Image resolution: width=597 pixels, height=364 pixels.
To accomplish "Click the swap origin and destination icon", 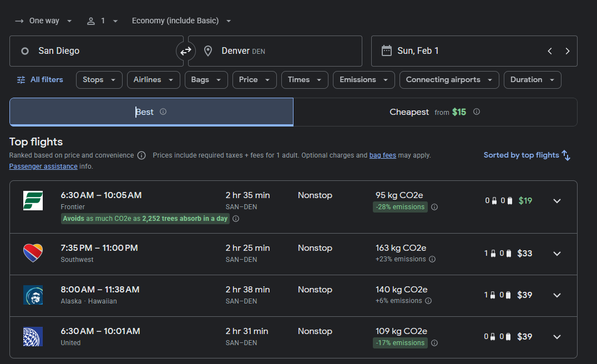I will click(186, 51).
